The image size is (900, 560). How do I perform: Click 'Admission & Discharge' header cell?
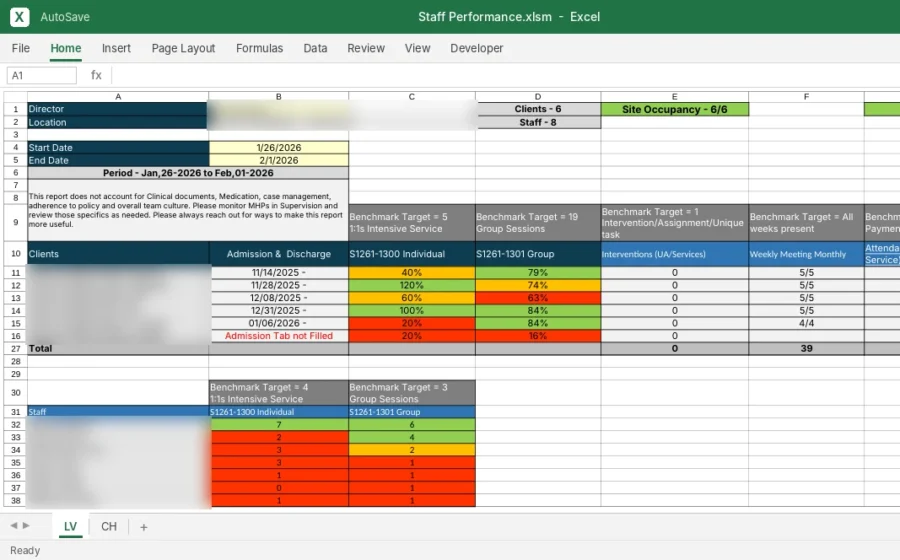278,254
